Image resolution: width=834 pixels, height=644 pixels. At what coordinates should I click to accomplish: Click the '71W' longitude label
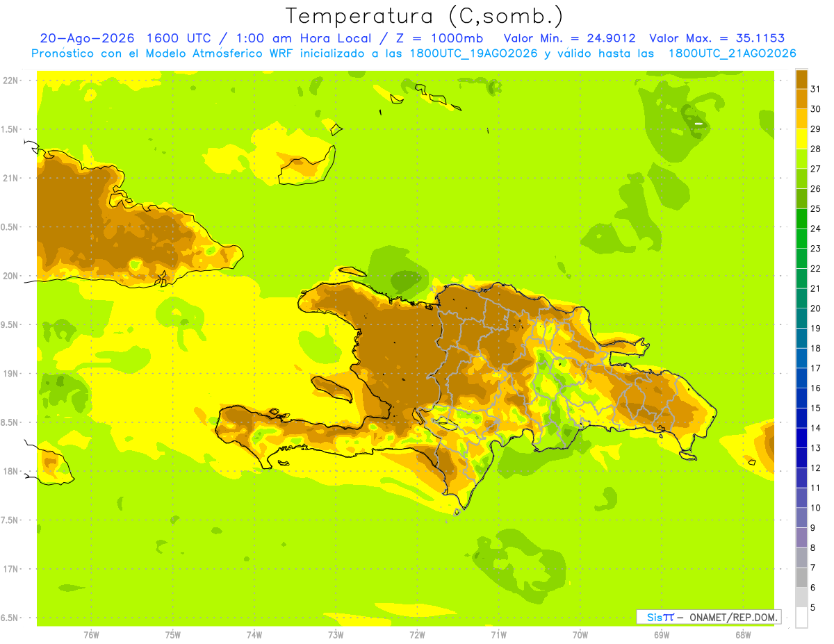[498, 635]
